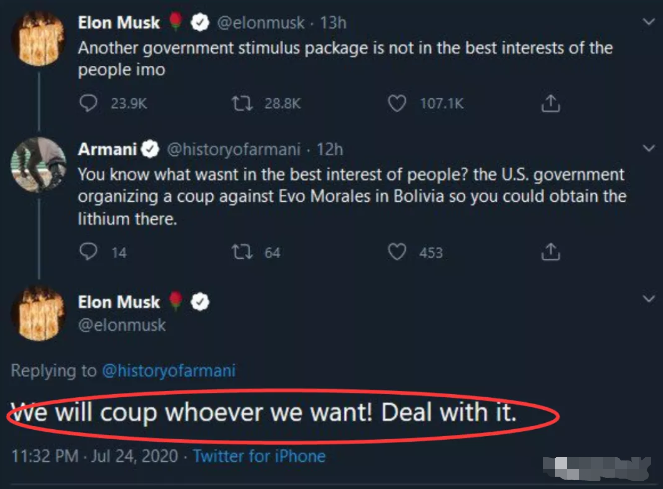This screenshot has width=663, height=489.
Task: Open Armani's profile picture
Action: [x=38, y=165]
